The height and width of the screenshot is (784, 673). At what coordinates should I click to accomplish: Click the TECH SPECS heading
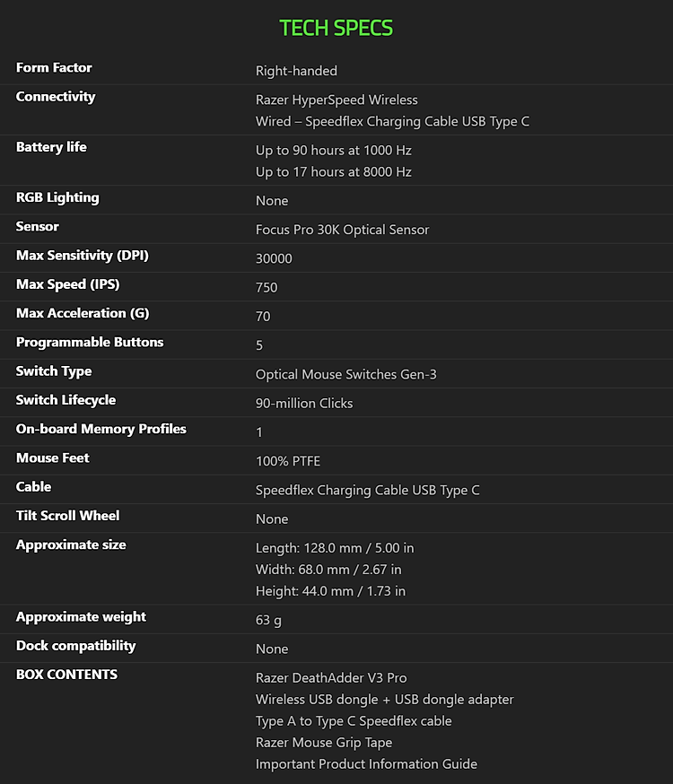(x=336, y=28)
